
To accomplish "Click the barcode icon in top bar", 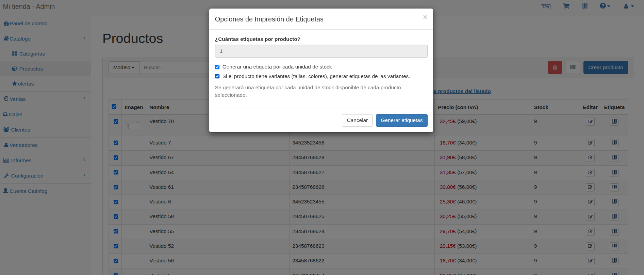I will pos(584,6).
